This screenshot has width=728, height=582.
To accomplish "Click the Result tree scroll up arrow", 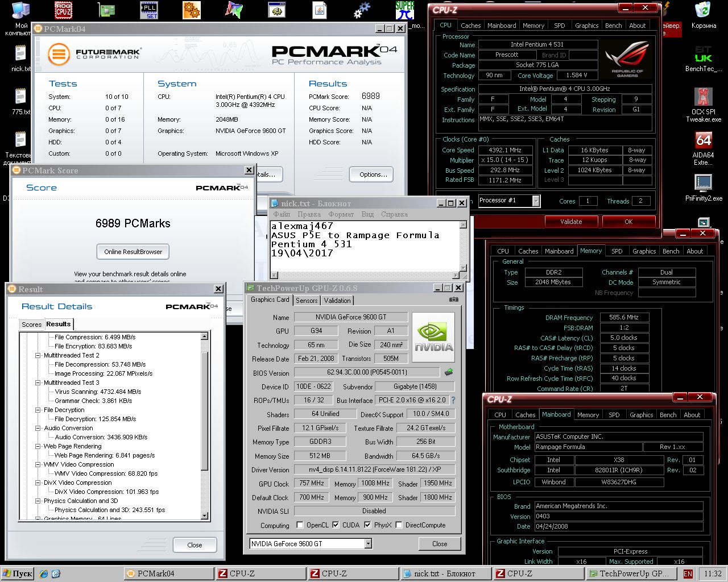I will point(205,336).
